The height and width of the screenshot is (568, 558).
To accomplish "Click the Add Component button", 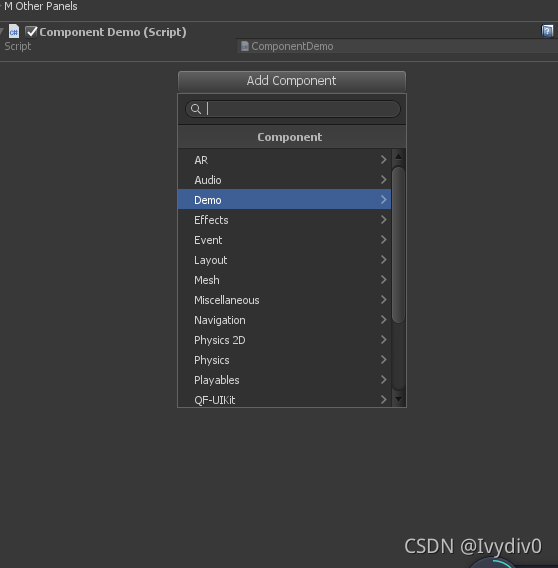I will pos(292,81).
